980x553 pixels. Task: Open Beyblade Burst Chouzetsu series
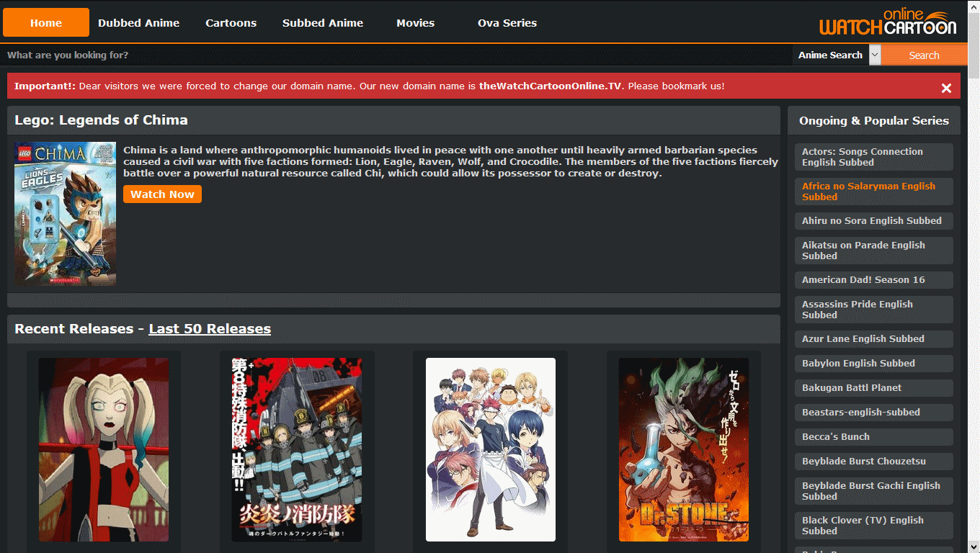point(874,462)
